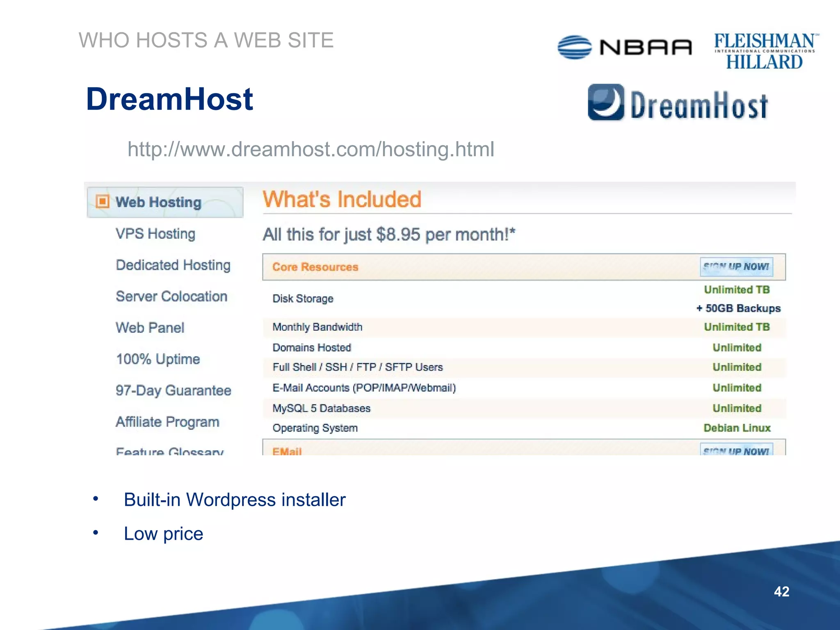This screenshot has height=630, width=840.
Task: Click the Domains Hosted row label
Action: 312,347
